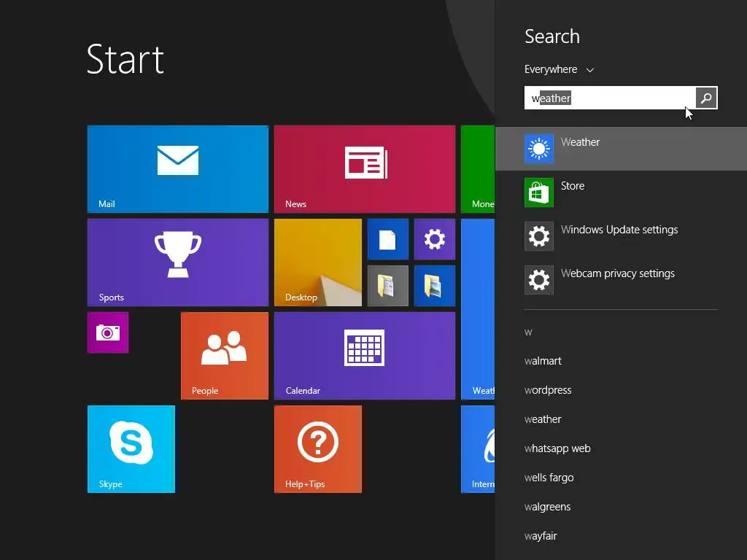Viewport: 747px width, 560px height.
Task: Open the Sports tile
Action: click(178, 262)
